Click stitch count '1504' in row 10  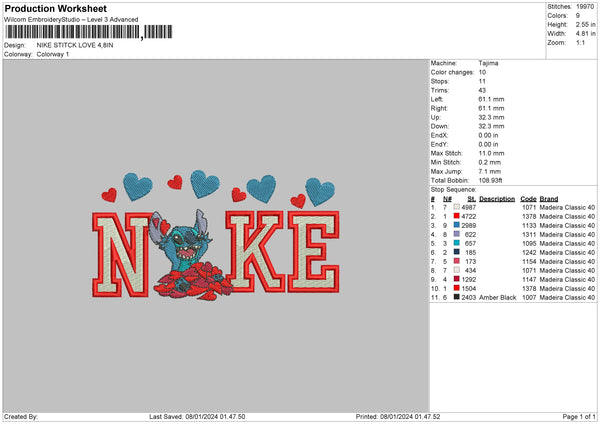469,289
